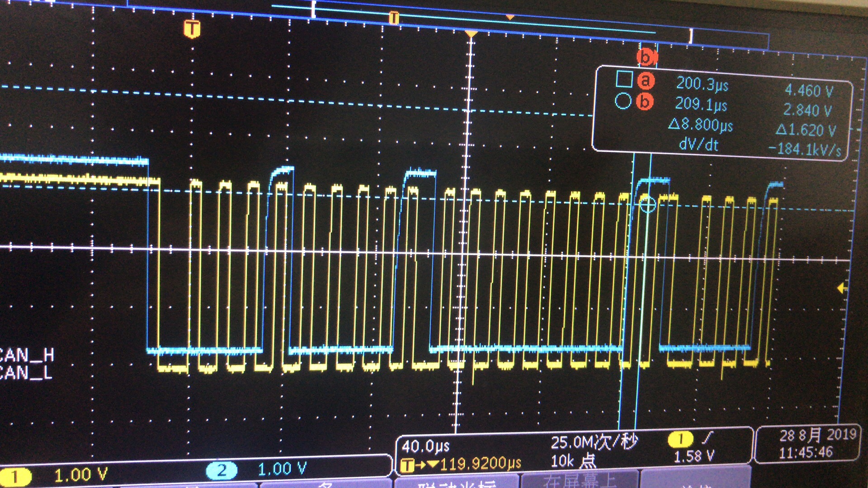Click the yellow channel 1 badge at bottom left
868x488 pixels.
click(15, 477)
